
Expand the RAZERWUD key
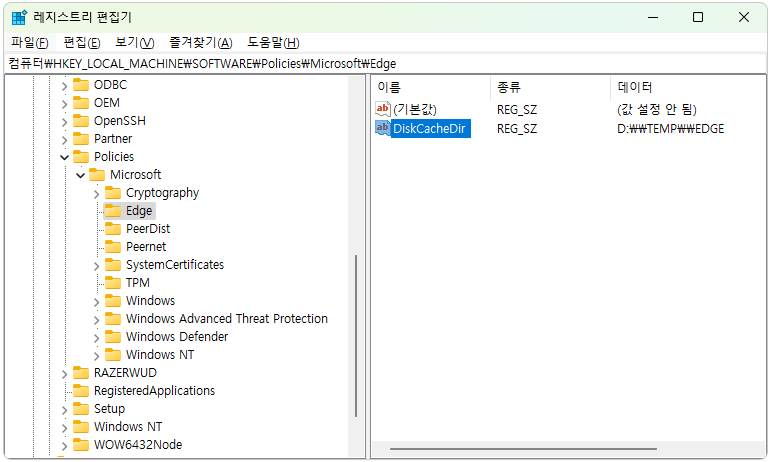64,374
